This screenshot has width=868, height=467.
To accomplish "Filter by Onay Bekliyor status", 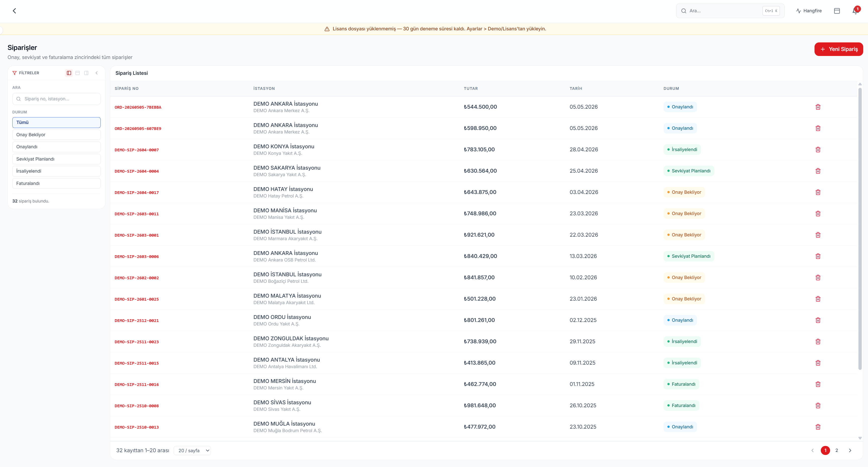I will click(56, 135).
